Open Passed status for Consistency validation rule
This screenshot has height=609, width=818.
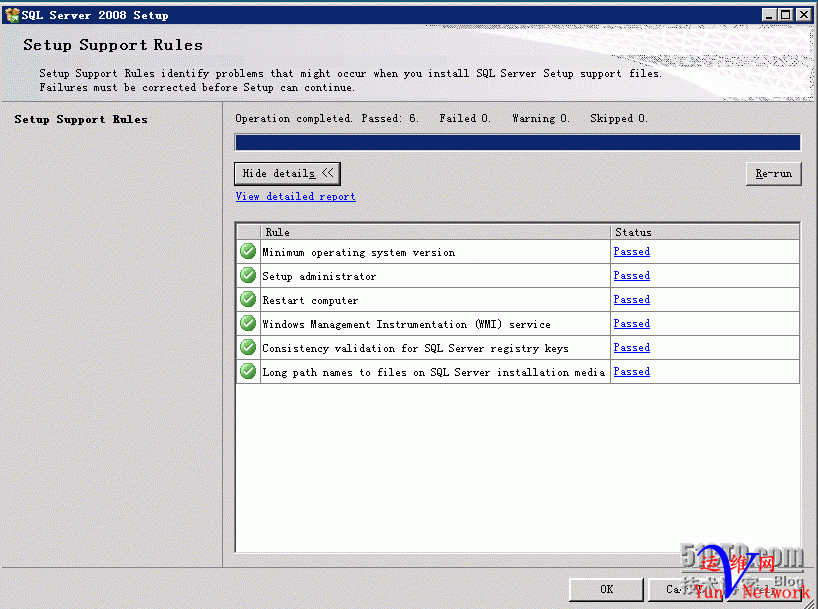pos(632,348)
